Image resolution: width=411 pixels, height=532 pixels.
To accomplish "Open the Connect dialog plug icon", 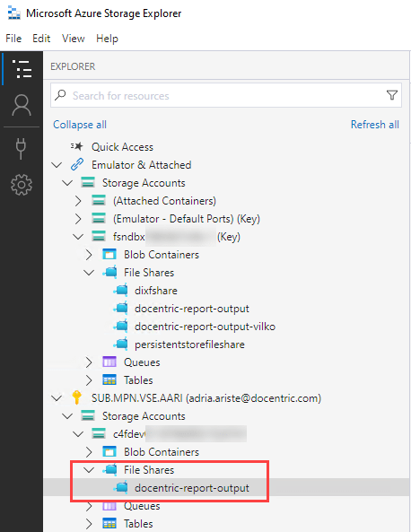I will pos(21,148).
